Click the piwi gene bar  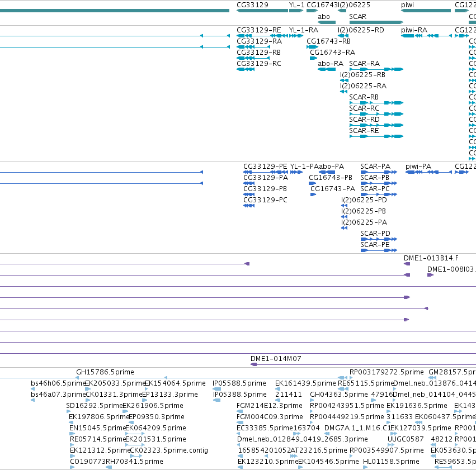[426, 11]
